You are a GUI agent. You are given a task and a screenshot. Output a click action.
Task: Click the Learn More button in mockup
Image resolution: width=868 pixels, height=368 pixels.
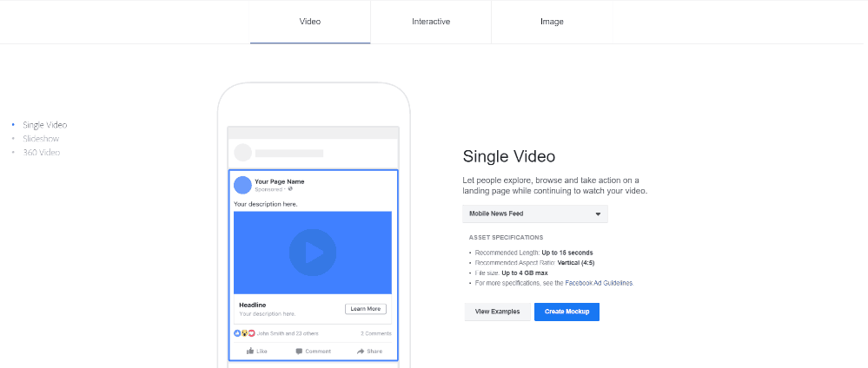pyautogui.click(x=365, y=309)
